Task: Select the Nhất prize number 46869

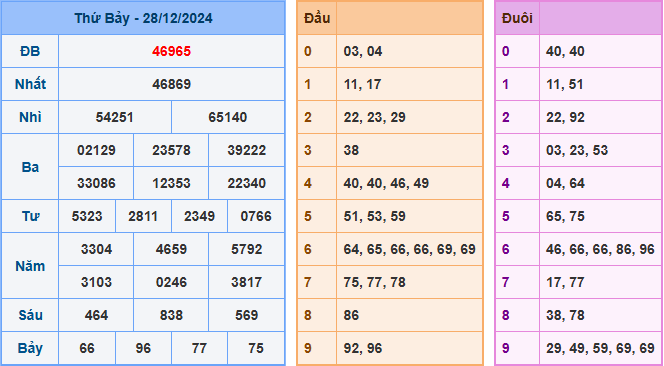Action: point(172,84)
